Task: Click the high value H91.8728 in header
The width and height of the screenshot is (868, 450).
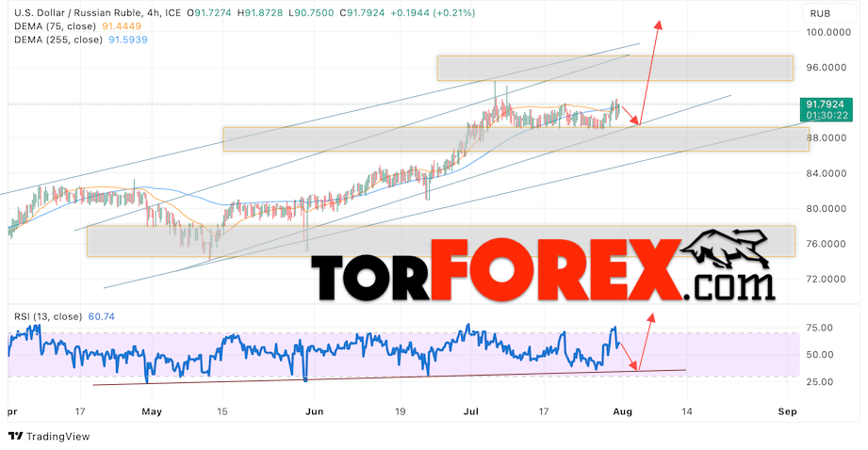Action: coord(260,13)
